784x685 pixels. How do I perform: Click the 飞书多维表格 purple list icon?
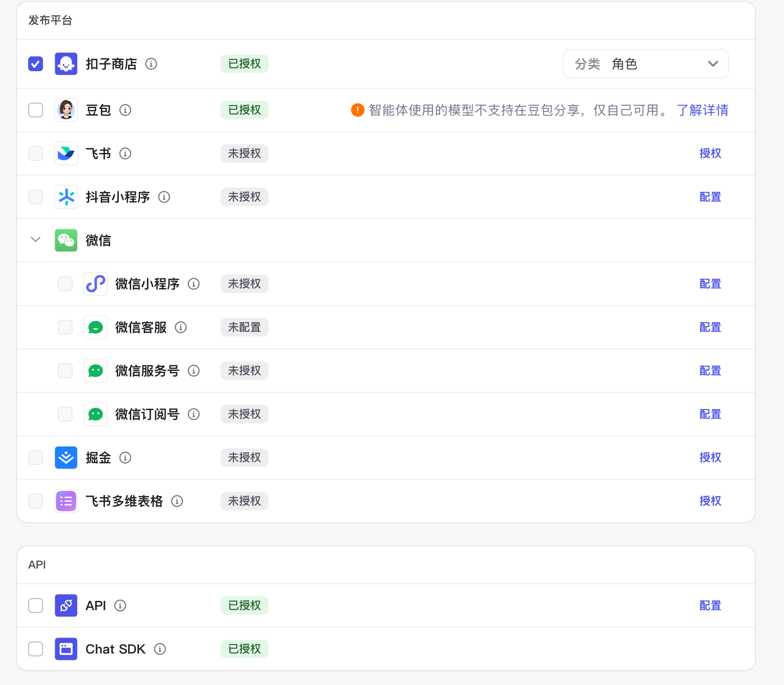(x=66, y=501)
